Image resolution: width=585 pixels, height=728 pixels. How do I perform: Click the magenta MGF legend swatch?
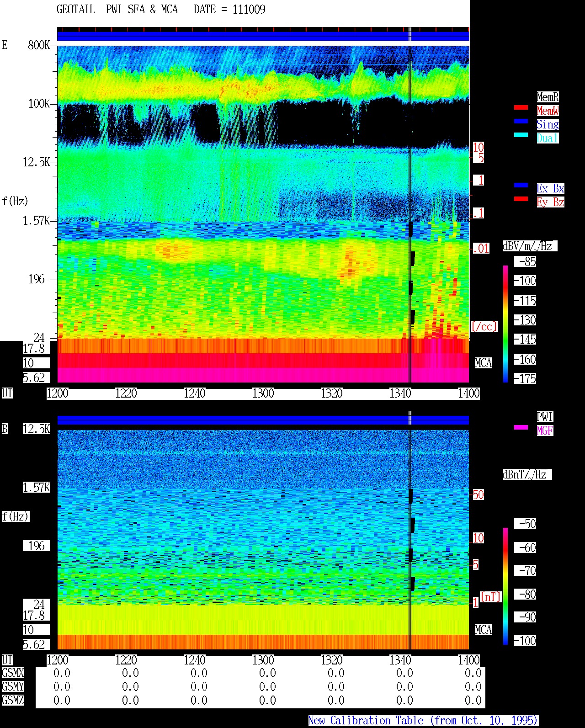[x=521, y=427]
